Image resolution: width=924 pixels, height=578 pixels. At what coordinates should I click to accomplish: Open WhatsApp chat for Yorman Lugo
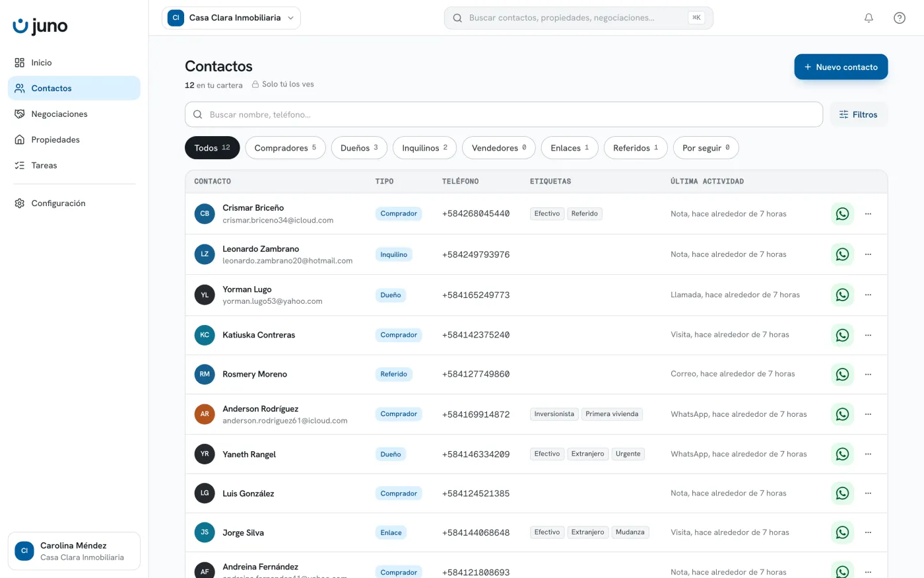[842, 295]
